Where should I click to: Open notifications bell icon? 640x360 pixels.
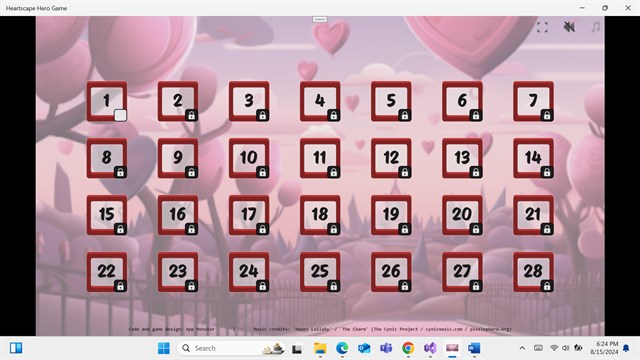coord(626,348)
